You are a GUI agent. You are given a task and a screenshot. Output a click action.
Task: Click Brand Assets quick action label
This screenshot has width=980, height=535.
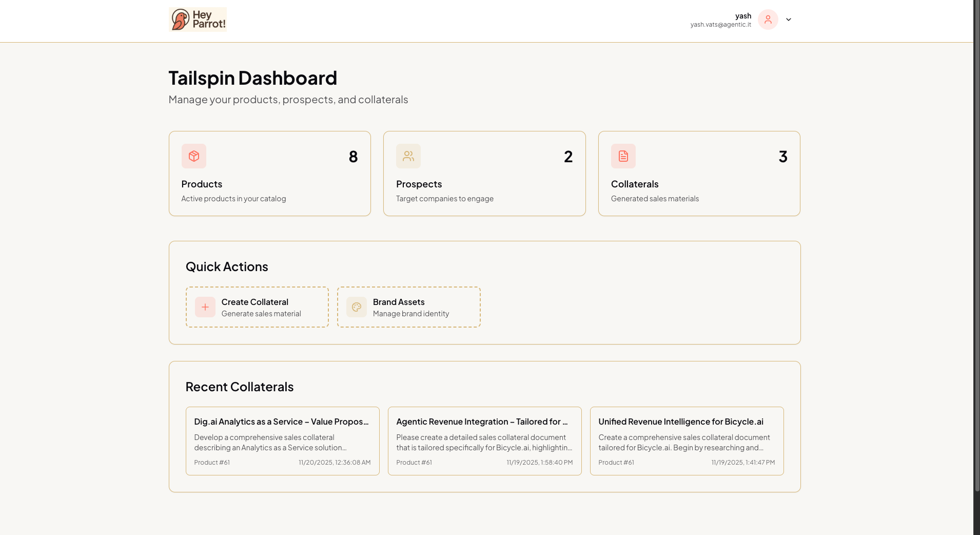pyautogui.click(x=399, y=302)
